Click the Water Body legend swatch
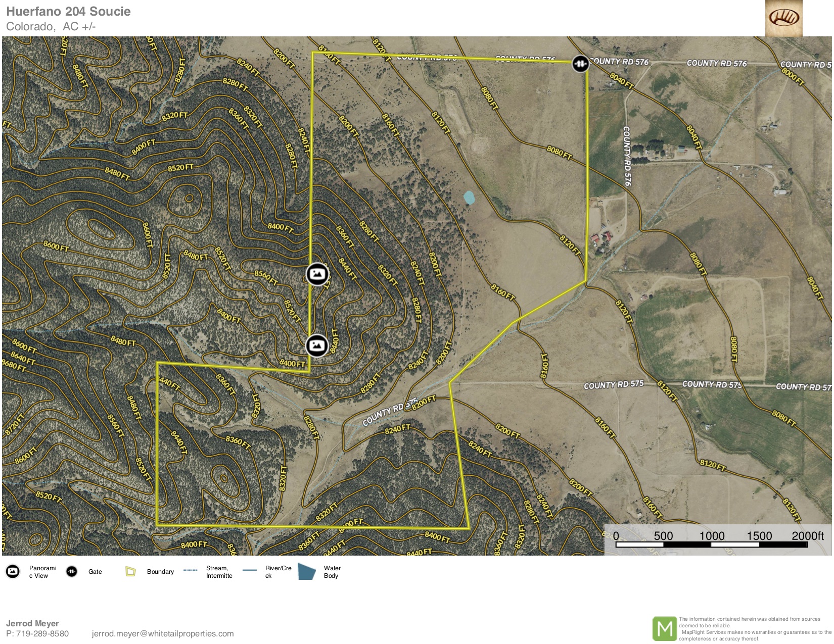The width and height of the screenshot is (834, 644). pyautogui.click(x=306, y=571)
